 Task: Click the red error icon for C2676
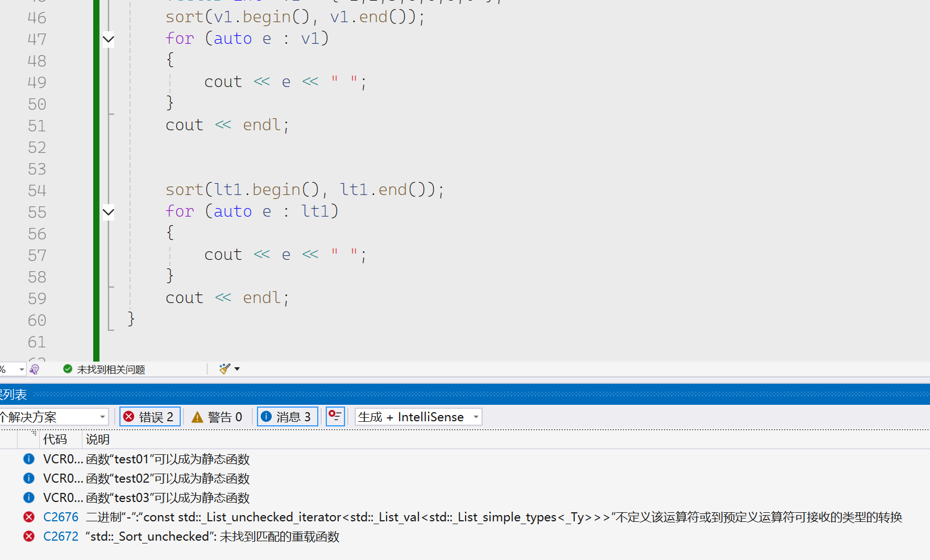(x=29, y=517)
